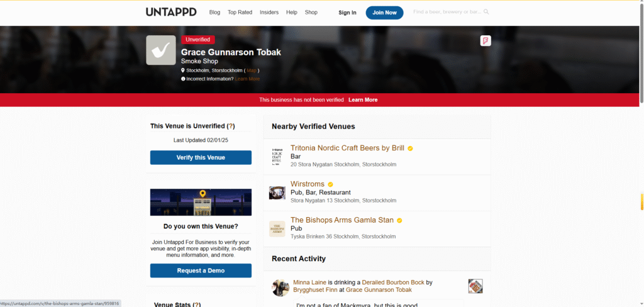Open the Map link beside Stockholm location

252,70
